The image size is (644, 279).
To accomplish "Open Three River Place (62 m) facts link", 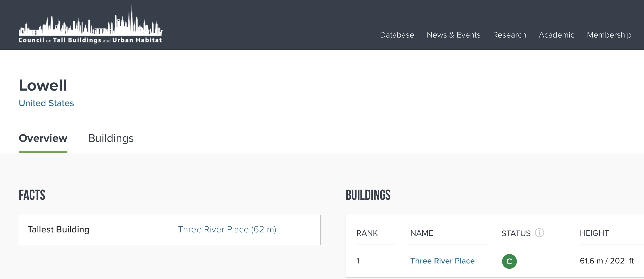I will tap(227, 230).
